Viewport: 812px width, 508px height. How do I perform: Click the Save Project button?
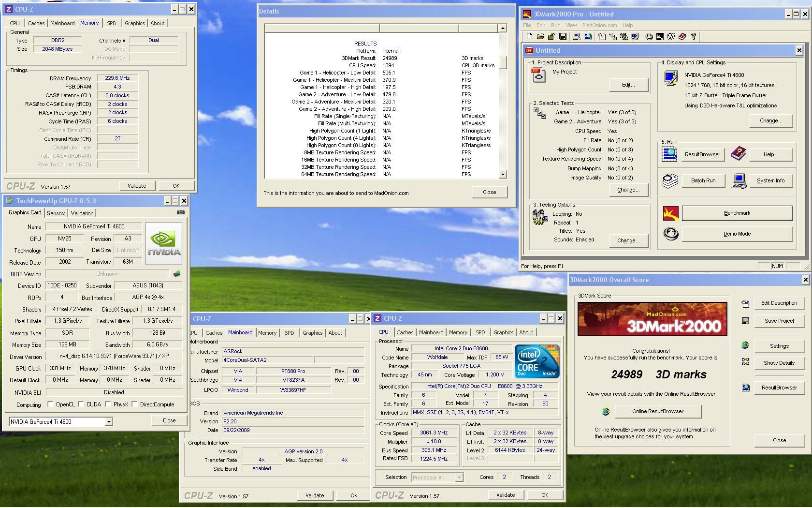coord(779,321)
